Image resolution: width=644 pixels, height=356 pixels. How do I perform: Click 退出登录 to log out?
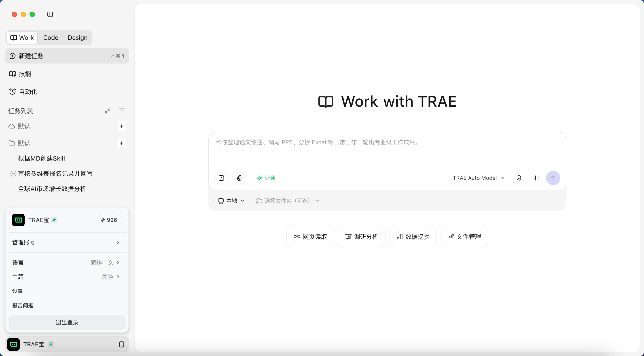(x=67, y=322)
